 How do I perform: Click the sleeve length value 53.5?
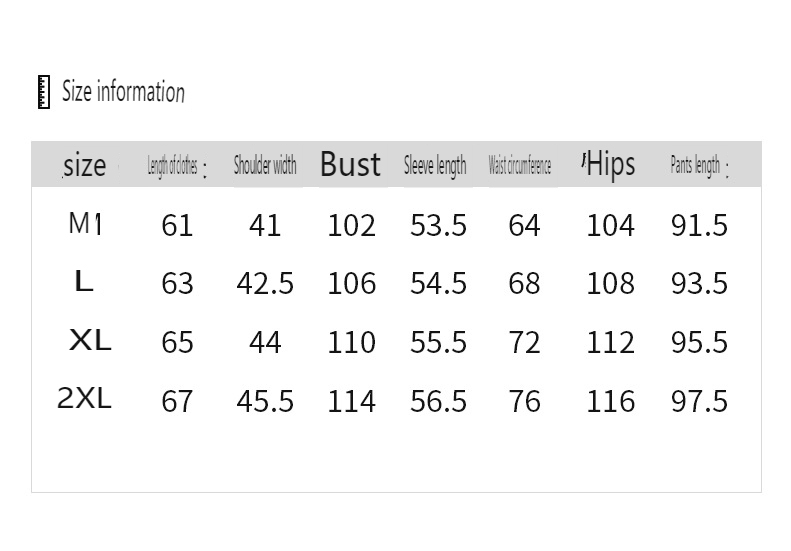pos(438,226)
